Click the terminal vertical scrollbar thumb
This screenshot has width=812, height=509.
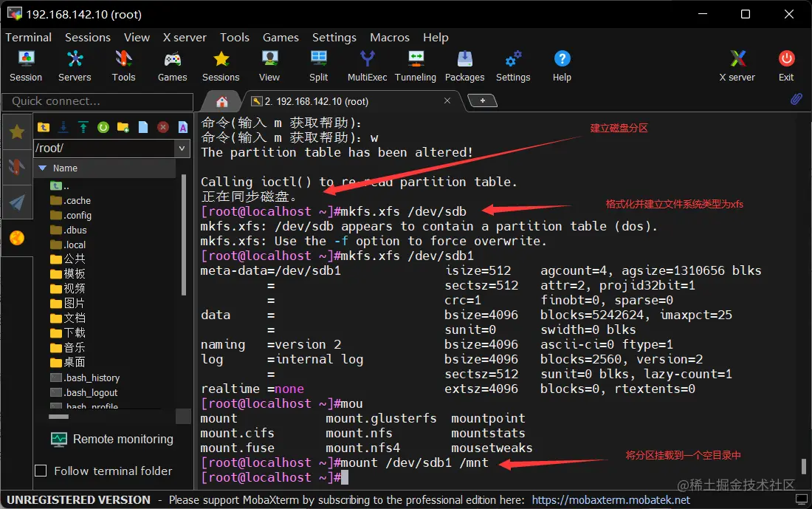(804, 466)
